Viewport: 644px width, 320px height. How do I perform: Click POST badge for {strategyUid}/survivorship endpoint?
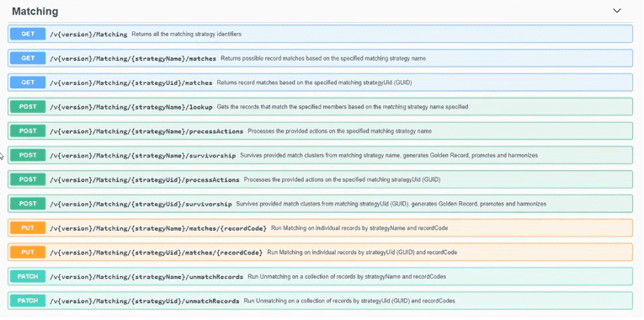(28, 204)
